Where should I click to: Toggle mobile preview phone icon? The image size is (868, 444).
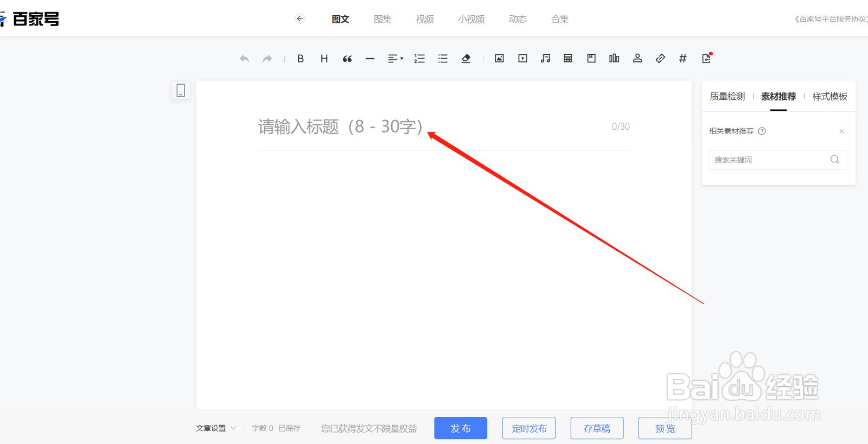(x=181, y=90)
